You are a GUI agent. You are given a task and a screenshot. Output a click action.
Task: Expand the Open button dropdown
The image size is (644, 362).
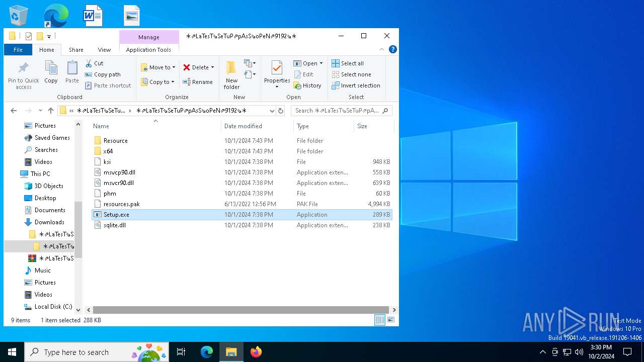(321, 63)
